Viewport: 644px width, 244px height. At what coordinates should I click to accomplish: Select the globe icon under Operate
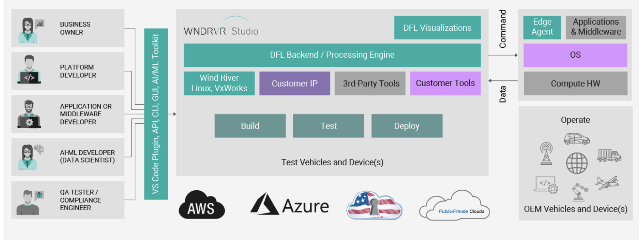click(576, 163)
